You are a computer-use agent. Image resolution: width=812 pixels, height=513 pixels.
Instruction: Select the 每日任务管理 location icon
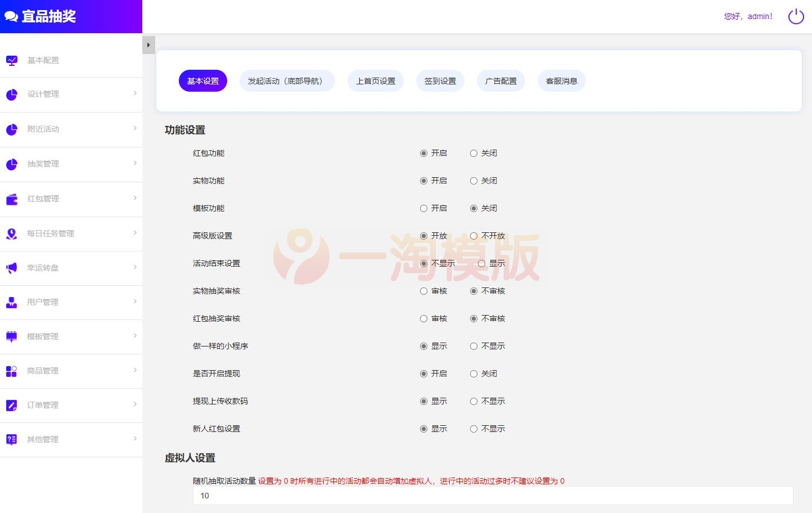[x=12, y=233]
